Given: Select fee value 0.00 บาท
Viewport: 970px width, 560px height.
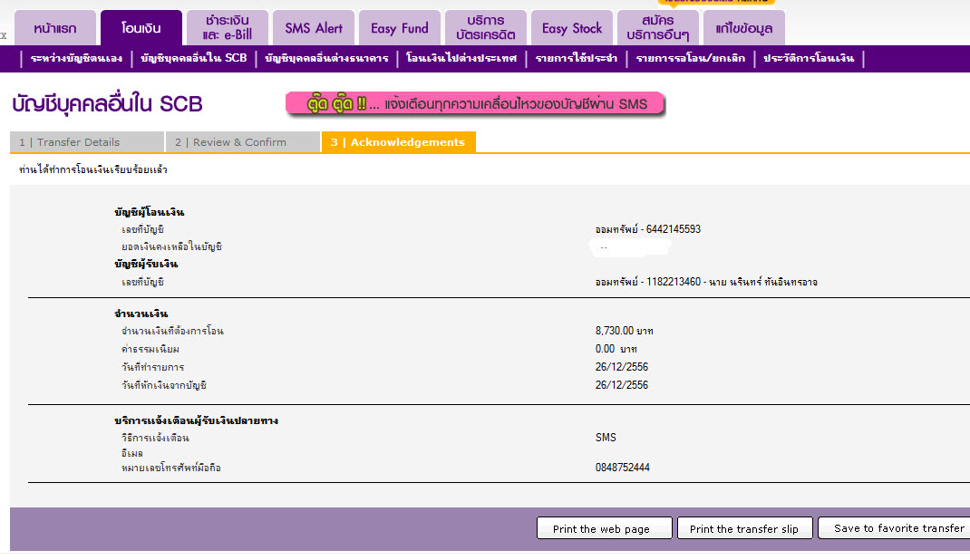Looking at the screenshot, I should [x=616, y=349].
